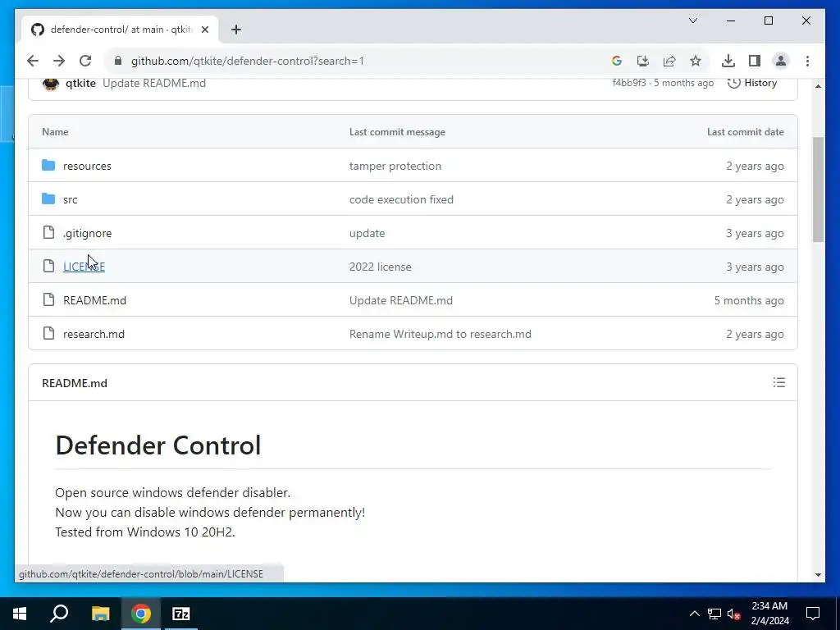Viewport: 840px width, 630px height.
Task: Show hidden system tray icons
Action: pos(694,614)
